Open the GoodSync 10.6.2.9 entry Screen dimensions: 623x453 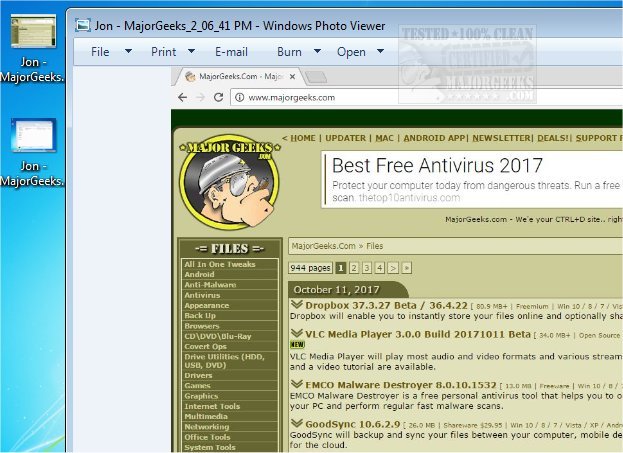coord(352,424)
